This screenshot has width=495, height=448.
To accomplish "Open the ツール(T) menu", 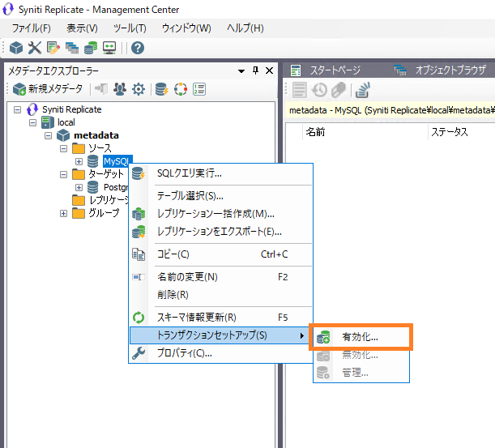I will [x=130, y=28].
